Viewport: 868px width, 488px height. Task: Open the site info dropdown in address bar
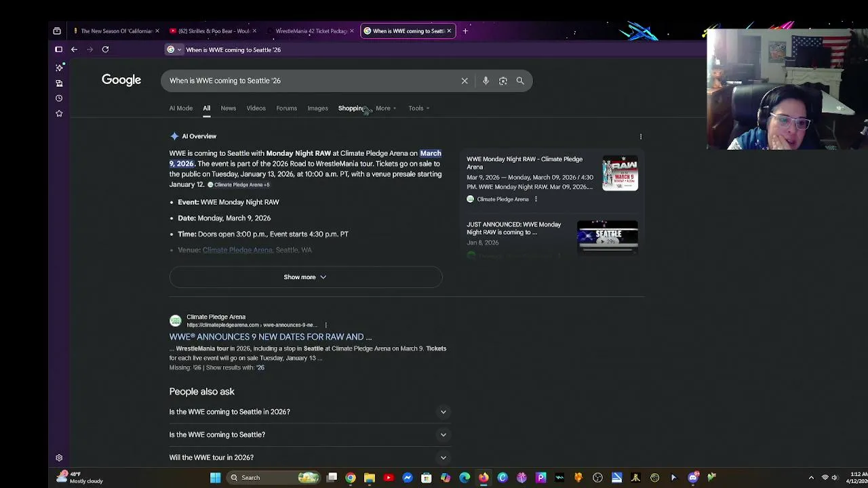[174, 49]
